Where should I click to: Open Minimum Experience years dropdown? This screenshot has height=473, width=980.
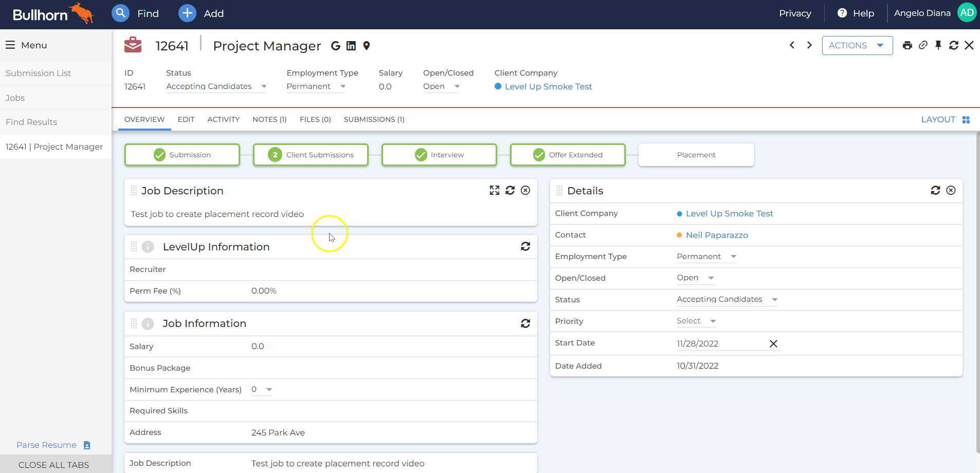tap(262, 389)
